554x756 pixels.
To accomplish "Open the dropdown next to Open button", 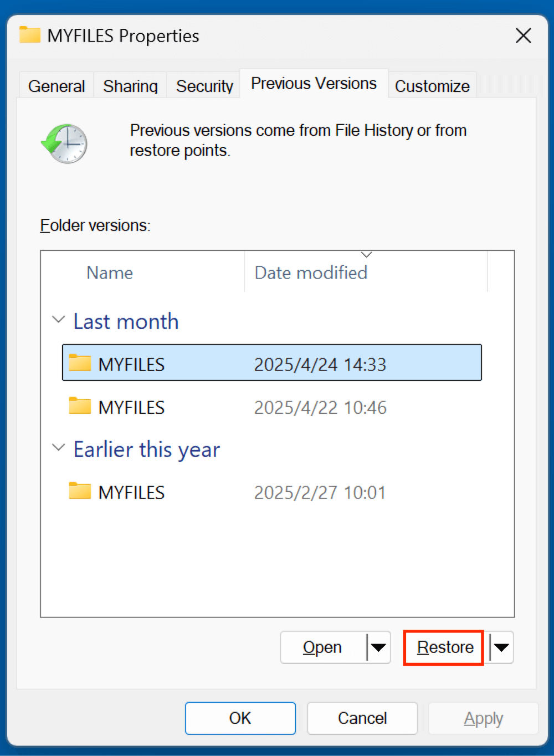I will 378,647.
